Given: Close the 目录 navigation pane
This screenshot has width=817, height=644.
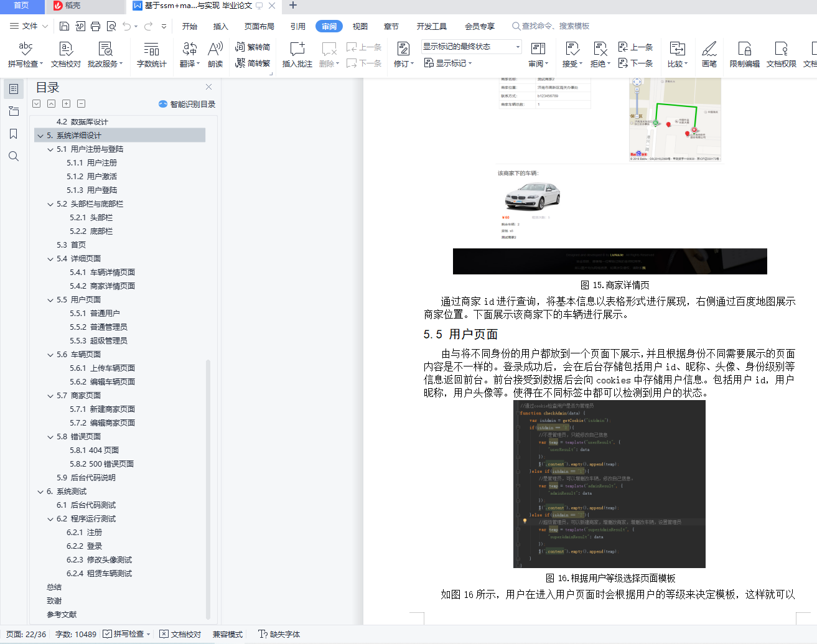Looking at the screenshot, I should coord(209,87).
